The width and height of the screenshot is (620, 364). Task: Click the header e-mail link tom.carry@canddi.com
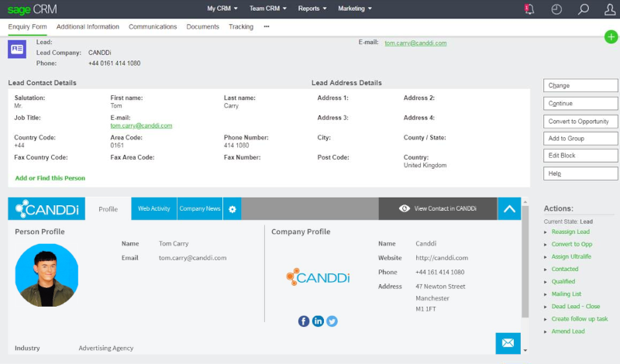(x=415, y=43)
